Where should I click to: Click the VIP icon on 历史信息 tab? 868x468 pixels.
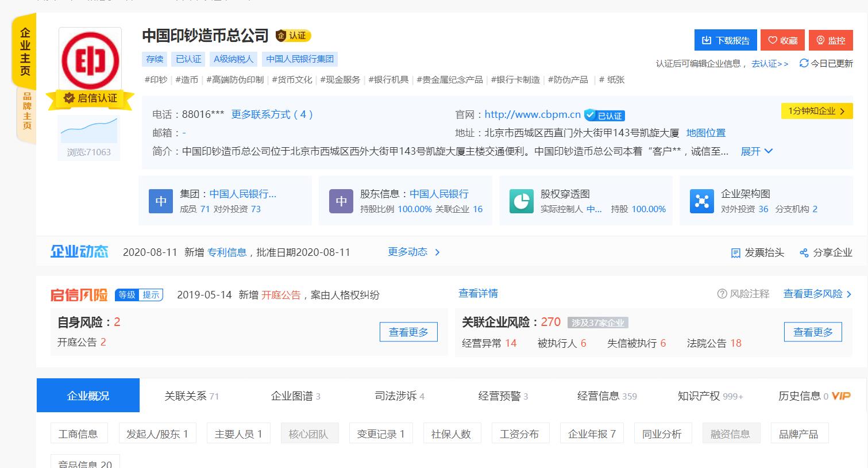pos(841,396)
